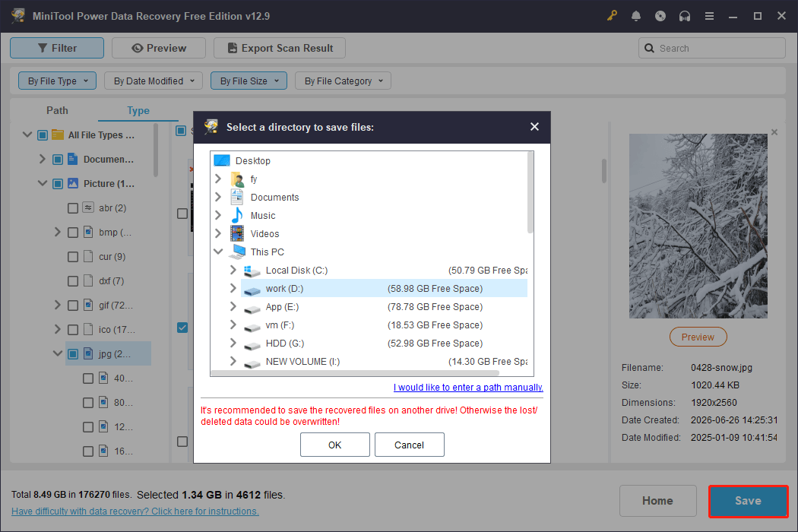
Task: Click the Save button
Action: tap(748, 501)
